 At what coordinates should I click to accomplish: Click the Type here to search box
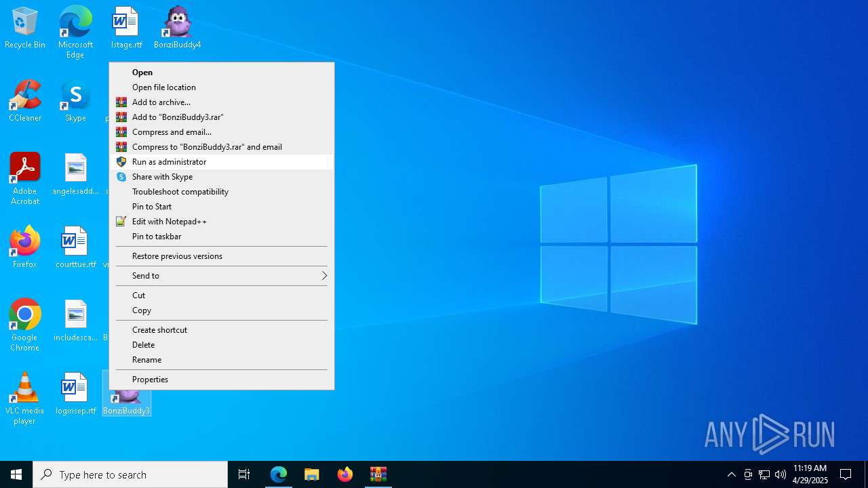(130, 474)
